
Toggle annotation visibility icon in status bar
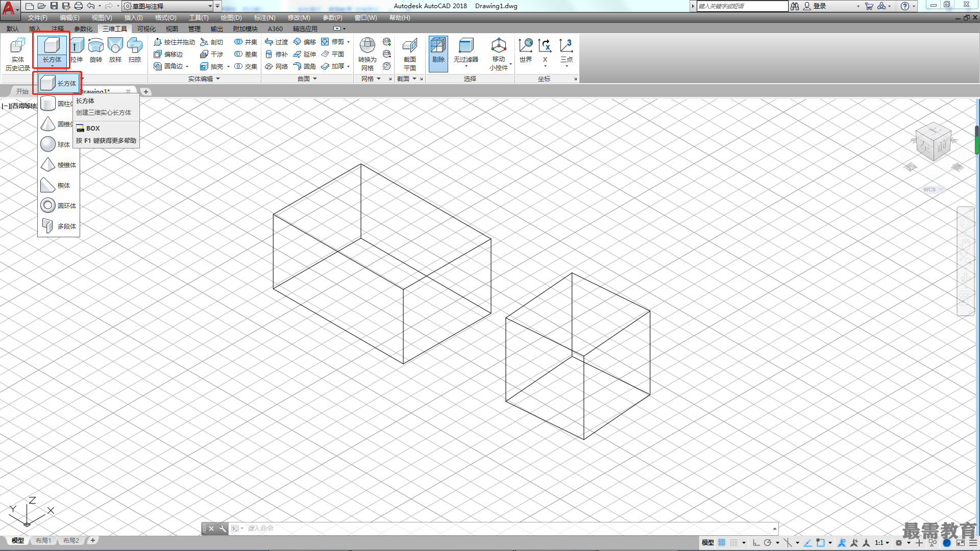point(842,543)
